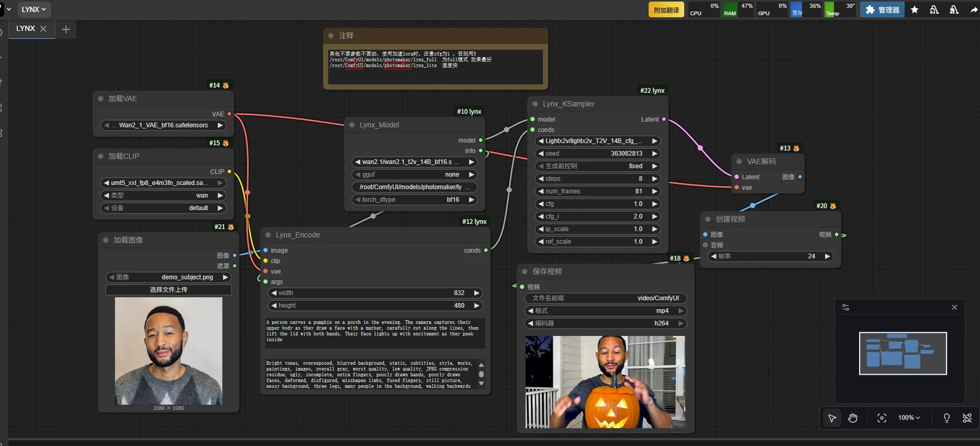Click the star favorite icon in top bar
This screenshot has height=446, width=980.
tap(915, 9)
